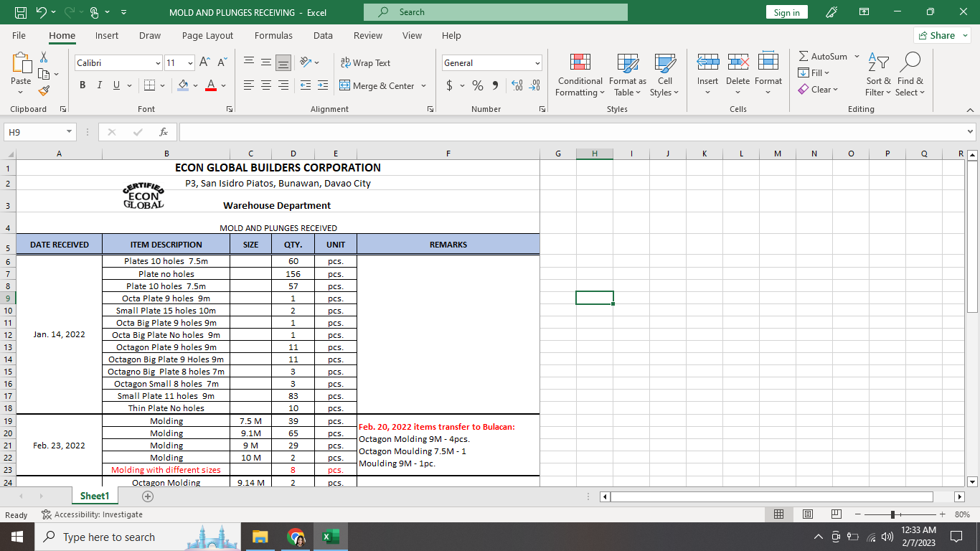Screen dimensions: 980x551
Task: Cut selection with the scissors icon
Action: 44,57
